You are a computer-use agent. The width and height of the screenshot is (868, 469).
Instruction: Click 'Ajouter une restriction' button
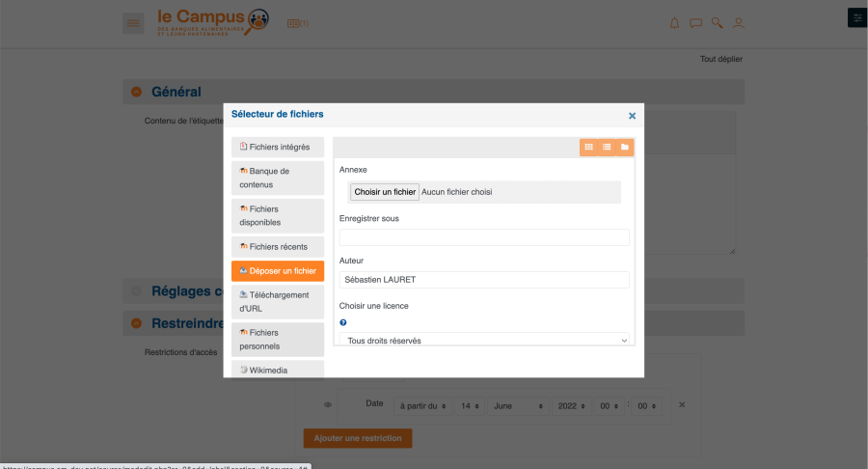click(x=358, y=438)
